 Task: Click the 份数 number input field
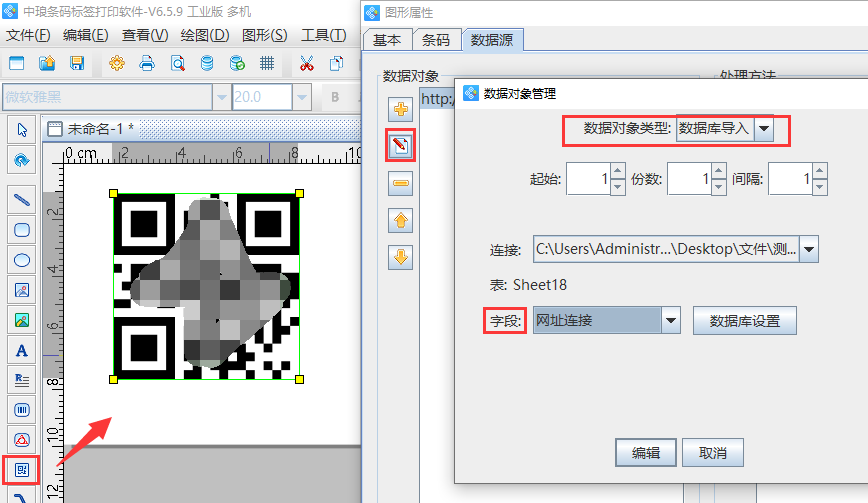coord(689,179)
